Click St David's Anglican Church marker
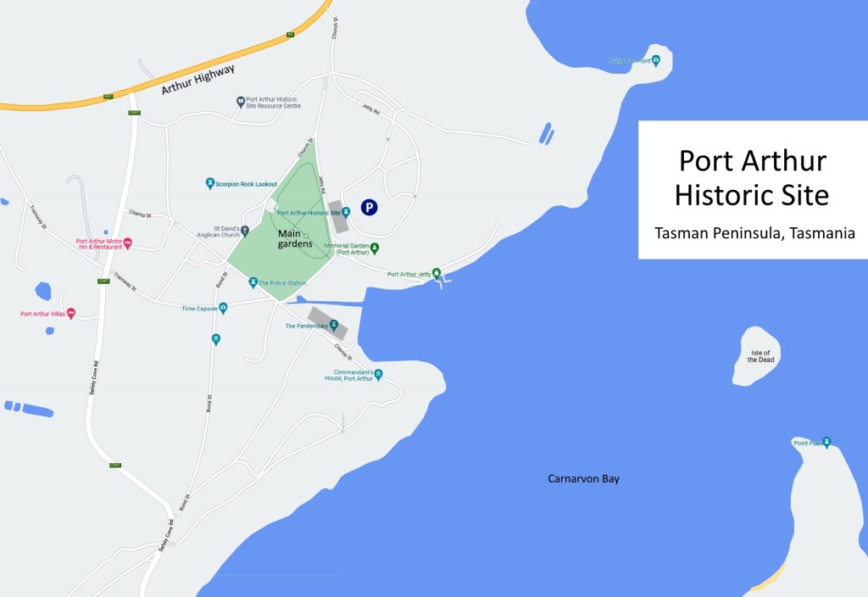 pyautogui.click(x=245, y=231)
